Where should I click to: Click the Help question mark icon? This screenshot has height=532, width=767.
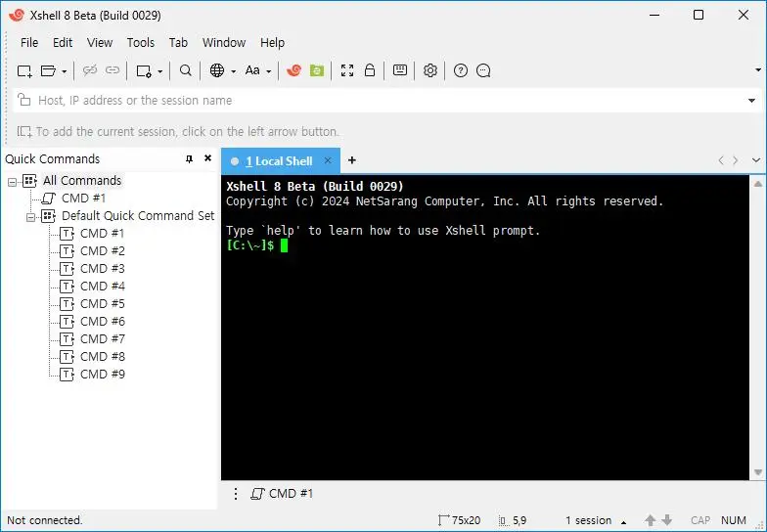point(460,70)
